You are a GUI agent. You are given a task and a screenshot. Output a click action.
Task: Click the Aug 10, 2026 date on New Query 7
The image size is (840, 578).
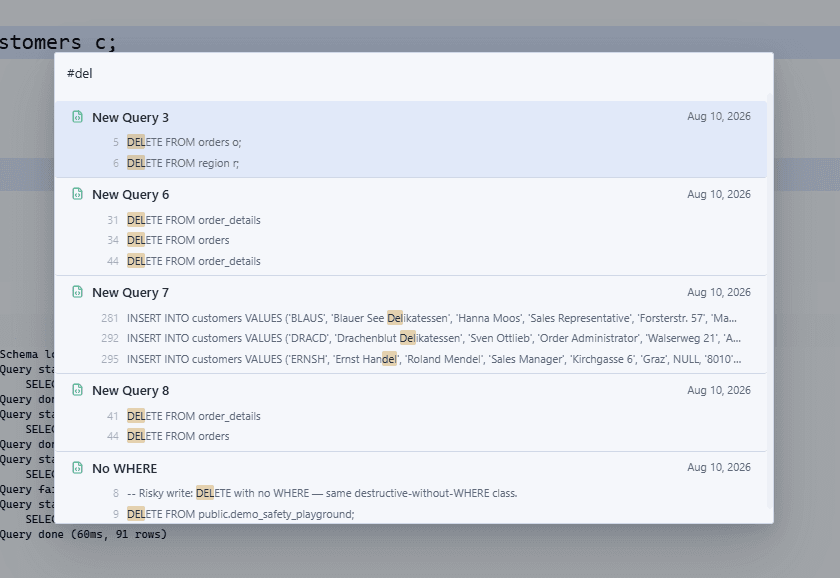point(719,292)
